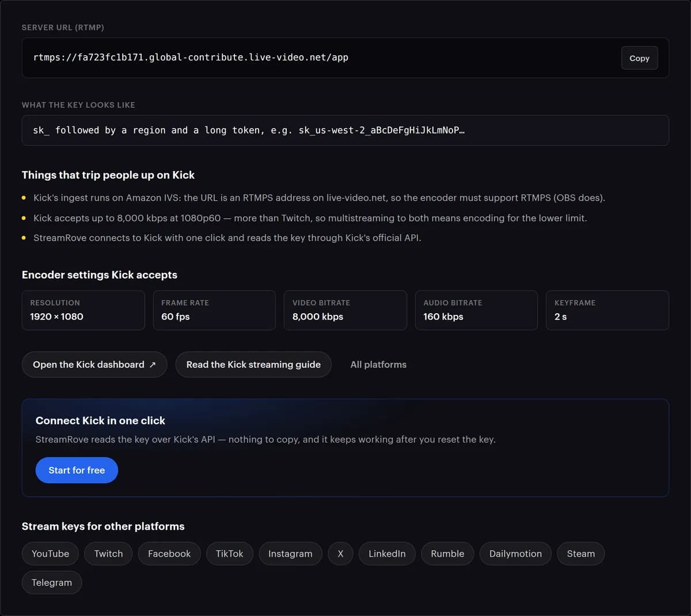691x616 pixels.
Task: Click the 'SERVER URL (RTMP)' label
Action: click(63, 28)
